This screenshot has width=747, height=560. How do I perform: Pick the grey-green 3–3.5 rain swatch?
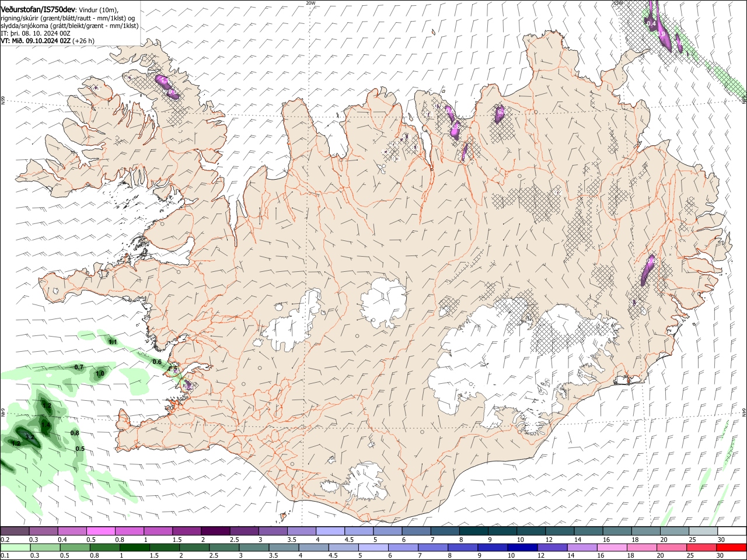tap(254, 548)
